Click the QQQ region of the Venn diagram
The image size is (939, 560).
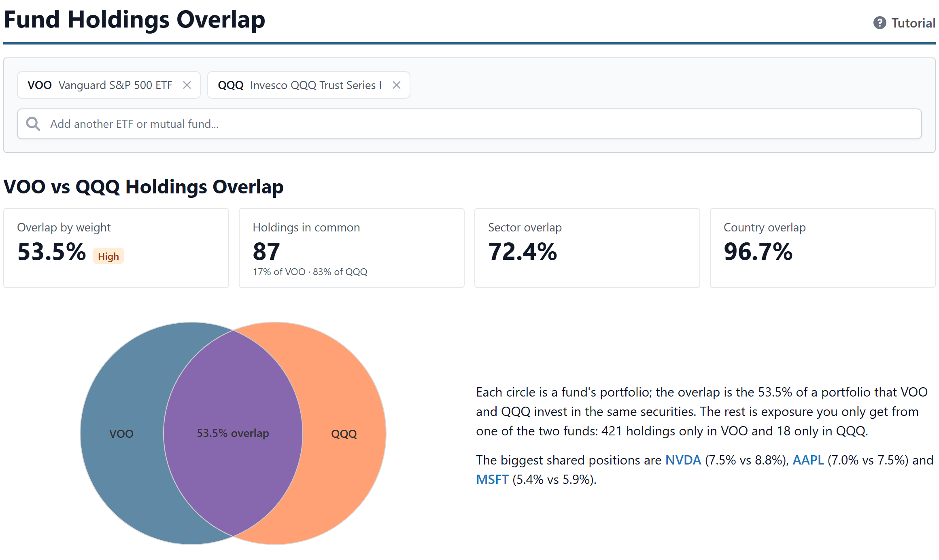(344, 433)
